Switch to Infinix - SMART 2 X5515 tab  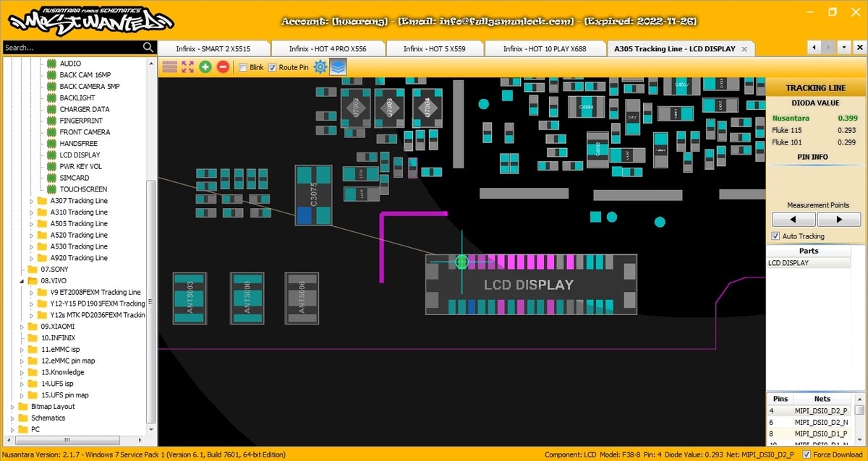(x=213, y=48)
